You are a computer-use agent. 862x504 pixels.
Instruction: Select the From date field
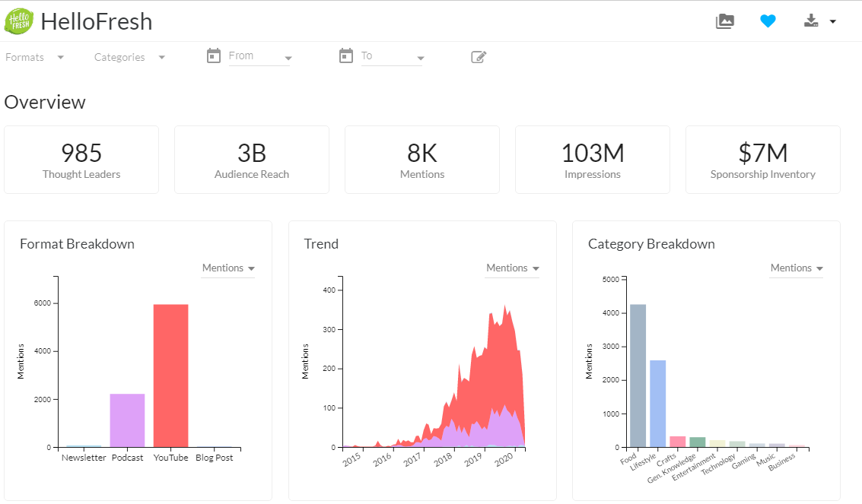[x=259, y=56]
